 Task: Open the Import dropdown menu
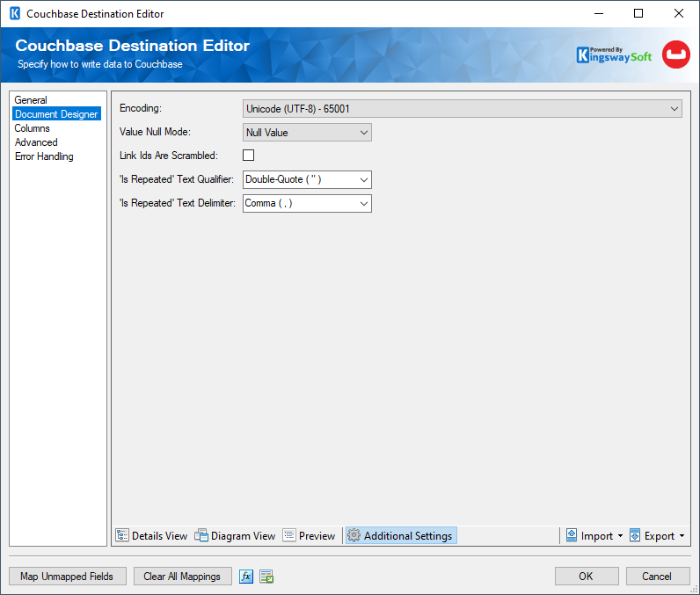[x=594, y=535]
